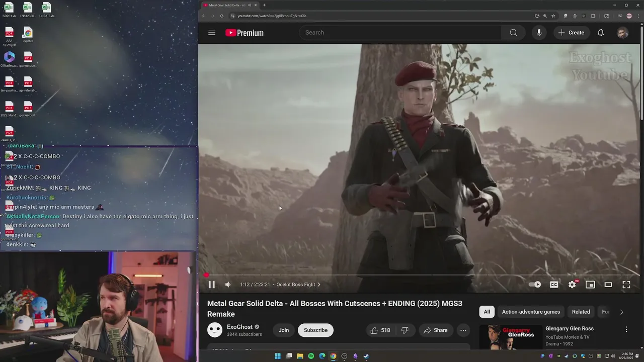Open the ExoGhost channel avatar
Image resolution: width=644 pixels, height=362 pixels.
pyautogui.click(x=215, y=330)
